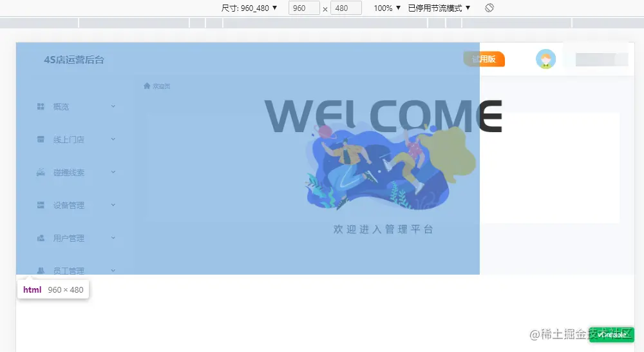The image size is (644, 352).
Task: Click the rotate device icon
Action: coord(489,8)
